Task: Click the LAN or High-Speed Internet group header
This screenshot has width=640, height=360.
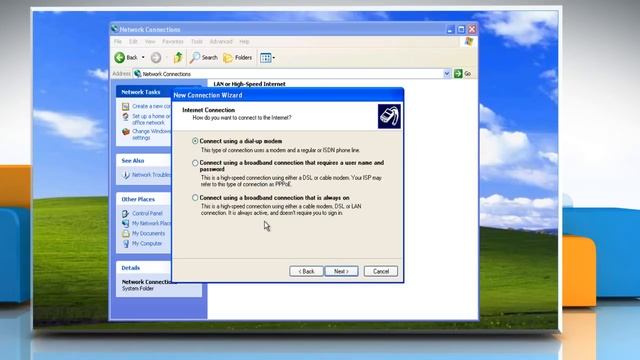Action: (249, 84)
